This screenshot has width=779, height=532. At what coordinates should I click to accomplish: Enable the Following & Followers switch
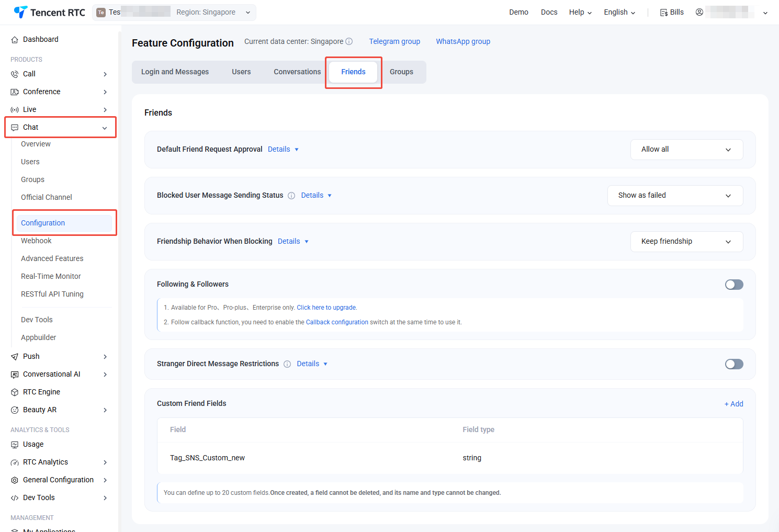pos(734,285)
